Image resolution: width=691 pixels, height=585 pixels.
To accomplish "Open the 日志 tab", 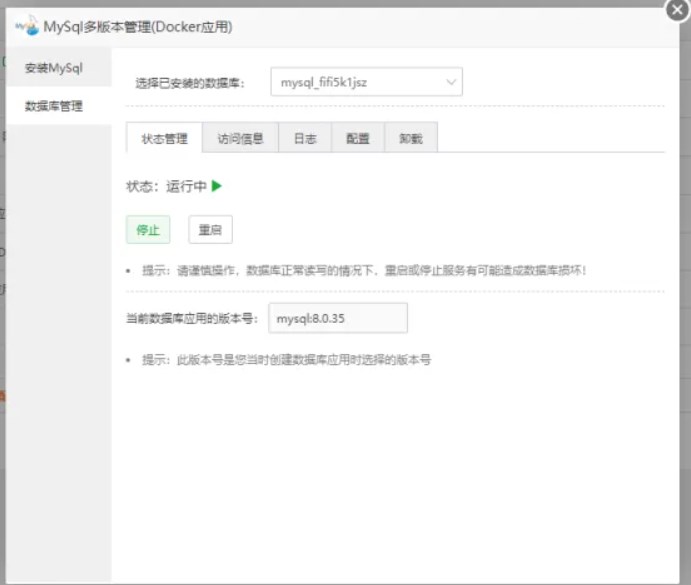I will [305, 139].
